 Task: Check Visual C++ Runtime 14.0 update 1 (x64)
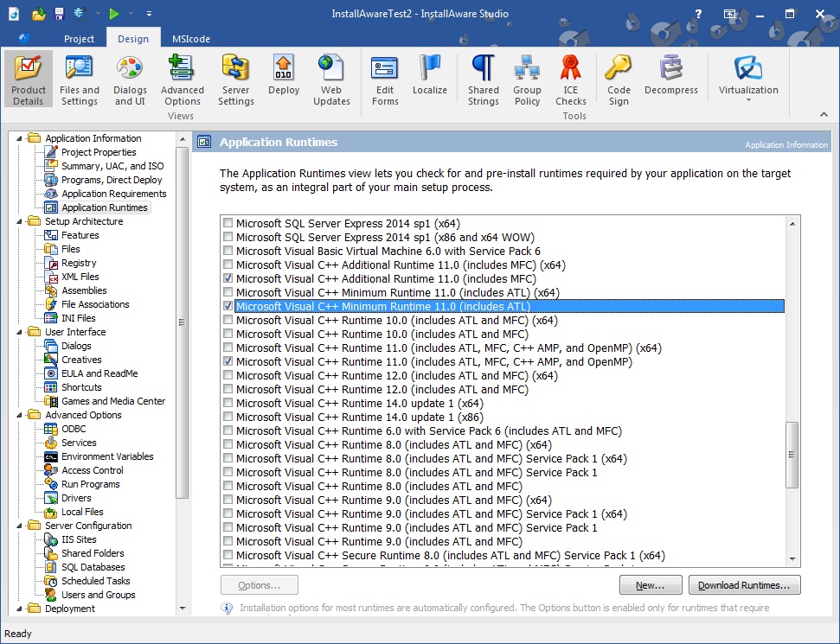[x=228, y=403]
